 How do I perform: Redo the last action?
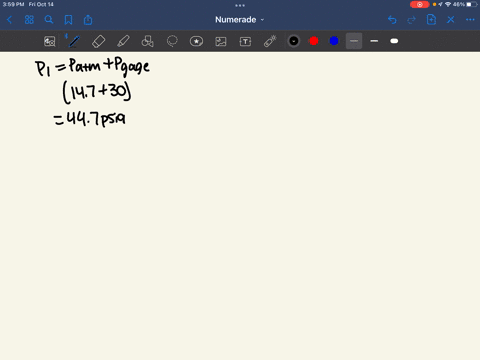[x=412, y=20]
